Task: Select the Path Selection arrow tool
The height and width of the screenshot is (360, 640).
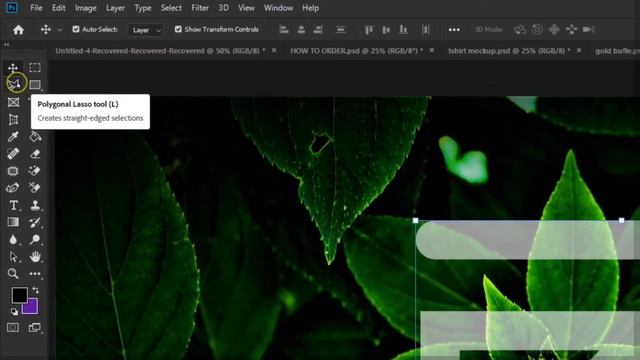Action: pyautogui.click(x=13, y=257)
